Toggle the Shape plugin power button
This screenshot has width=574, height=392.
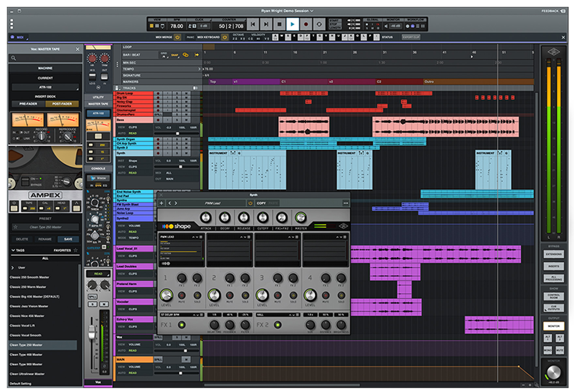(250, 203)
